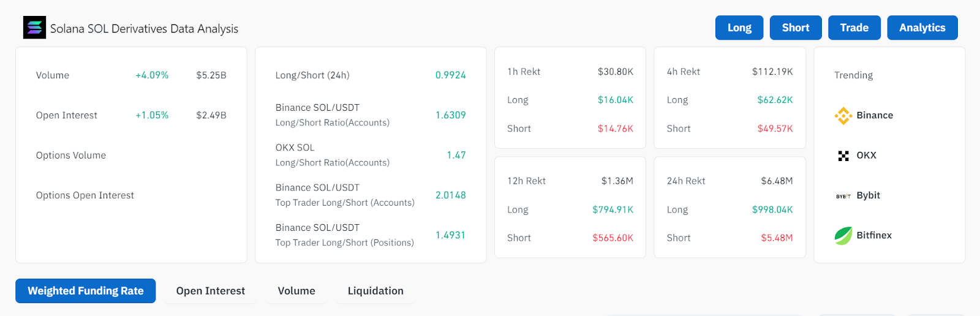Switch to the Open Interest tab

point(210,291)
